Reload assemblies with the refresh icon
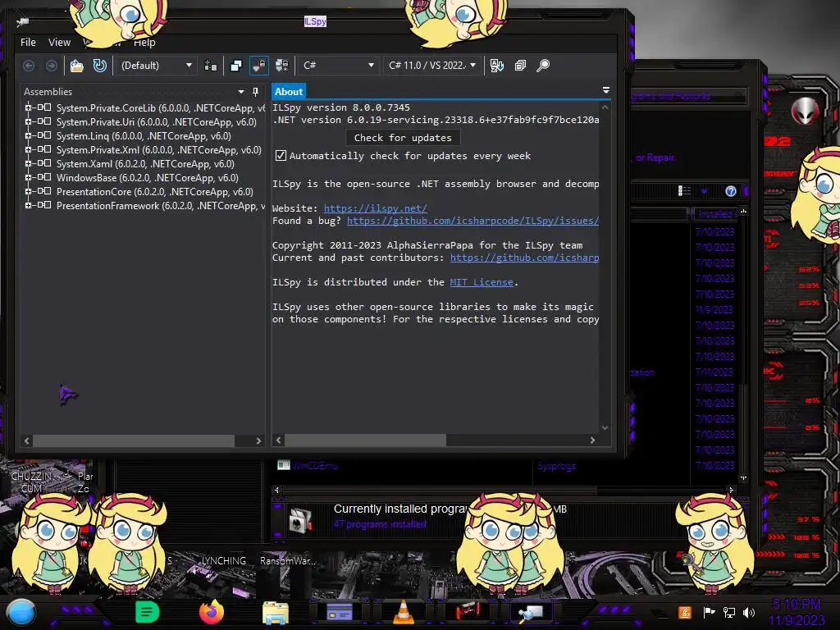 click(x=99, y=66)
